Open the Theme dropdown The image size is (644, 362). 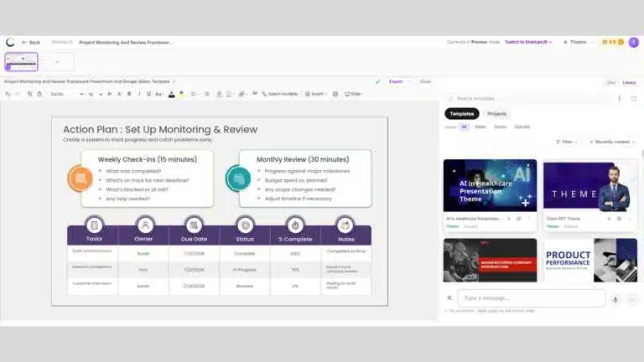579,42
